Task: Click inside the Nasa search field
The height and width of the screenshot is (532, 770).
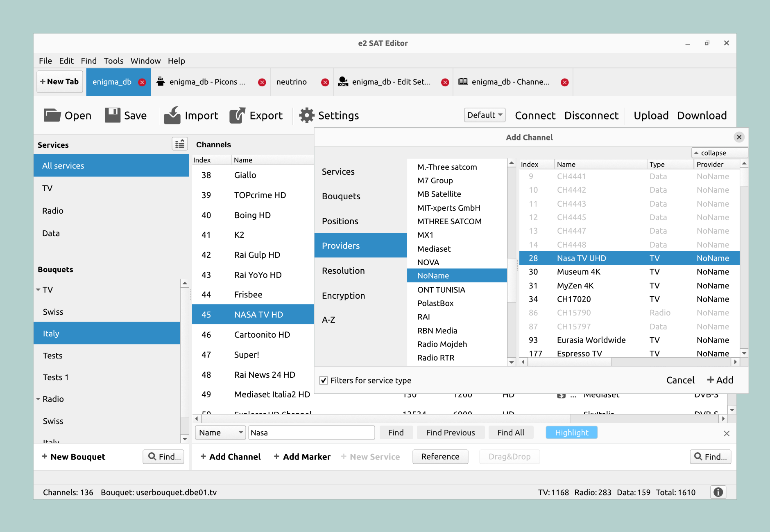Action: [311, 432]
